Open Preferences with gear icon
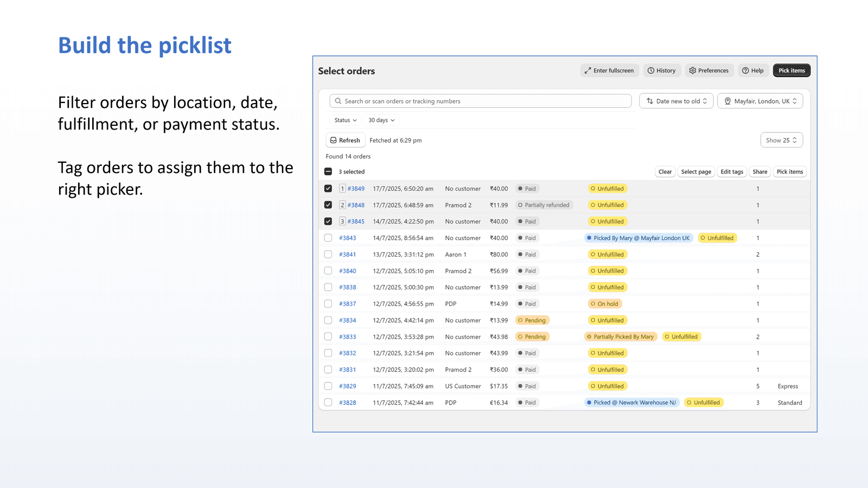 pyautogui.click(x=709, y=70)
